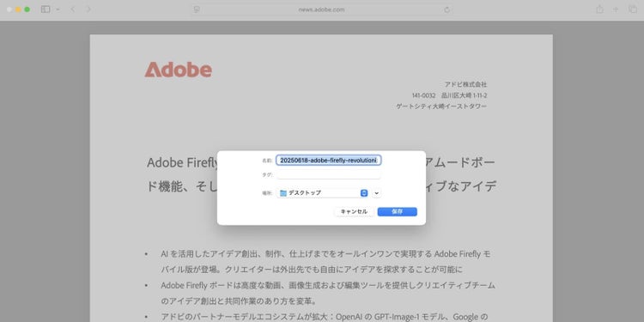
Task: Click the desktop folder icon in location popup
Action: tap(283, 193)
